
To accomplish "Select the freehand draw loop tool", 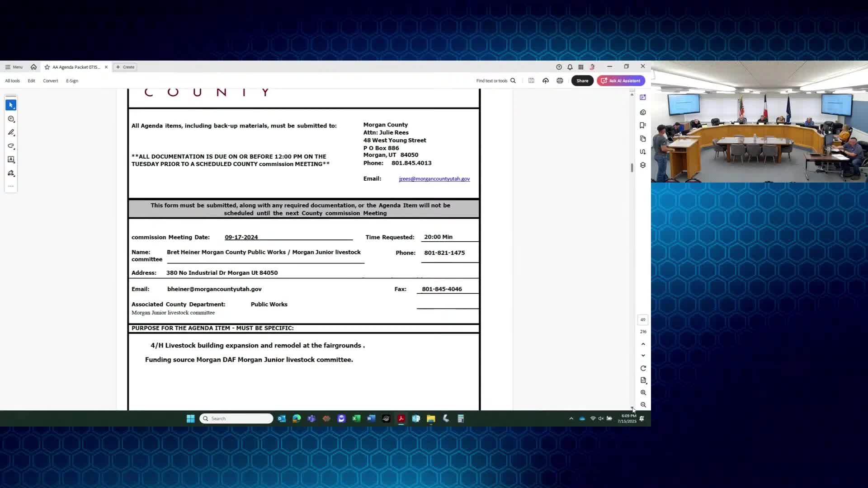I will click(x=11, y=146).
